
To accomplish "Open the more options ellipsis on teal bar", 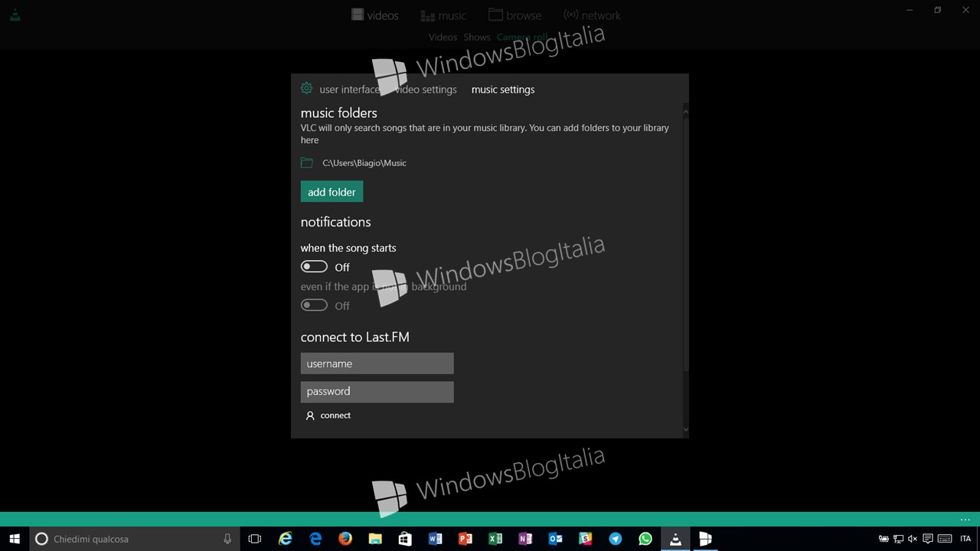I will coord(965,520).
